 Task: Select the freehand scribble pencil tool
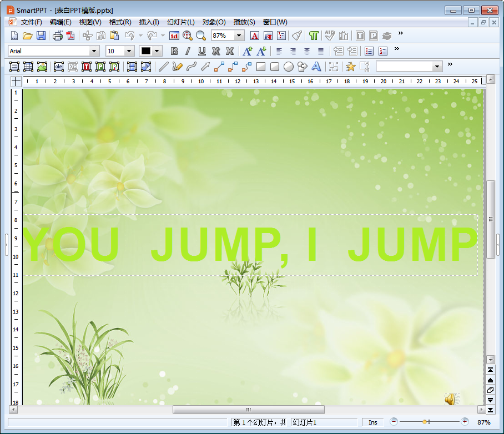tap(178, 67)
